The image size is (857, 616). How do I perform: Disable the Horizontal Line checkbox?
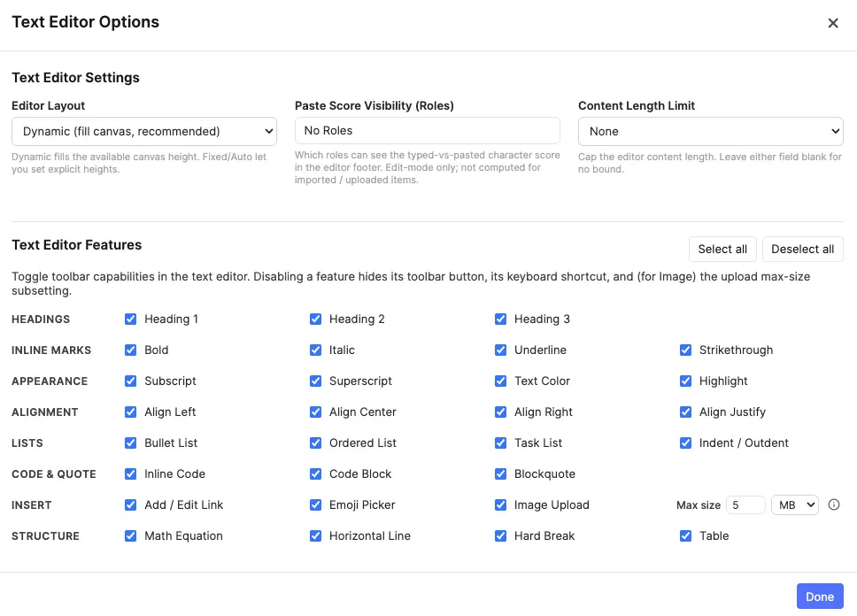[x=315, y=535]
